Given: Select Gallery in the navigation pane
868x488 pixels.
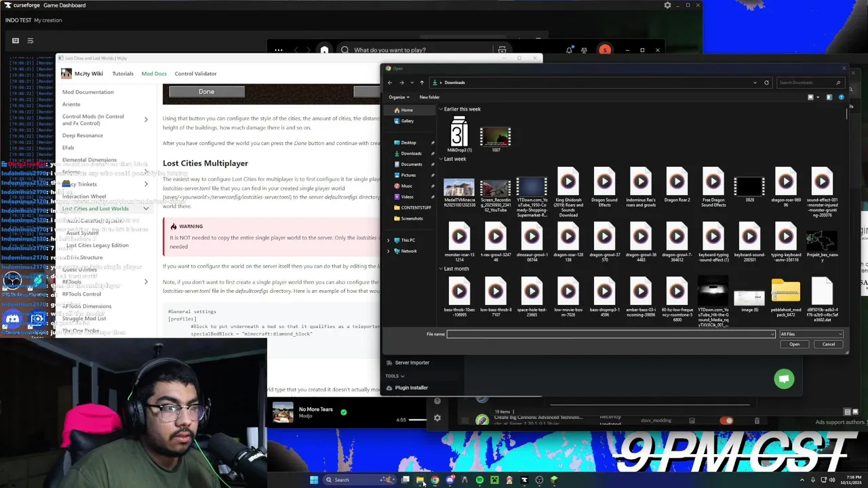Looking at the screenshot, I should [407, 121].
